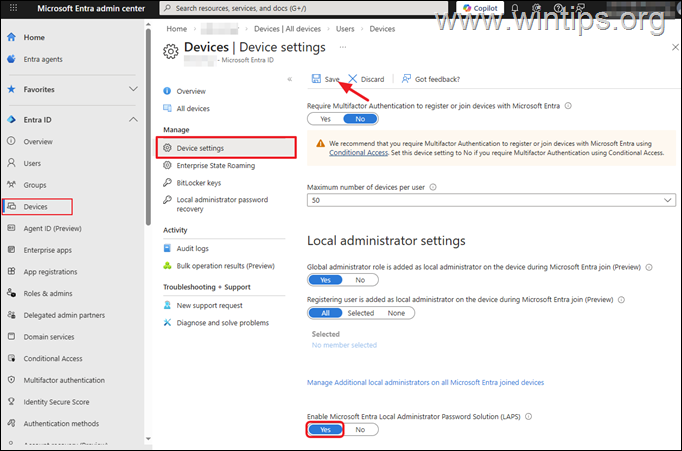Click the Delegated admin partners icon
The height and width of the screenshot is (451, 682).
pos(12,315)
